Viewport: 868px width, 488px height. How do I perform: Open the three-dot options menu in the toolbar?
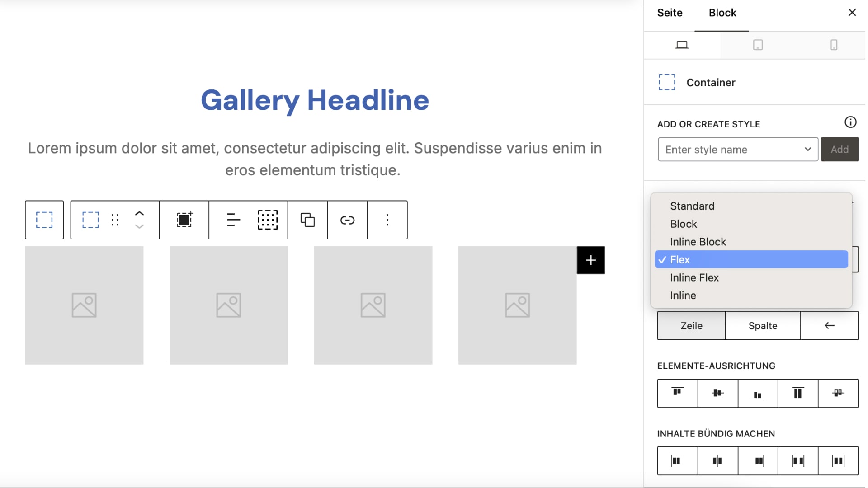pos(387,220)
